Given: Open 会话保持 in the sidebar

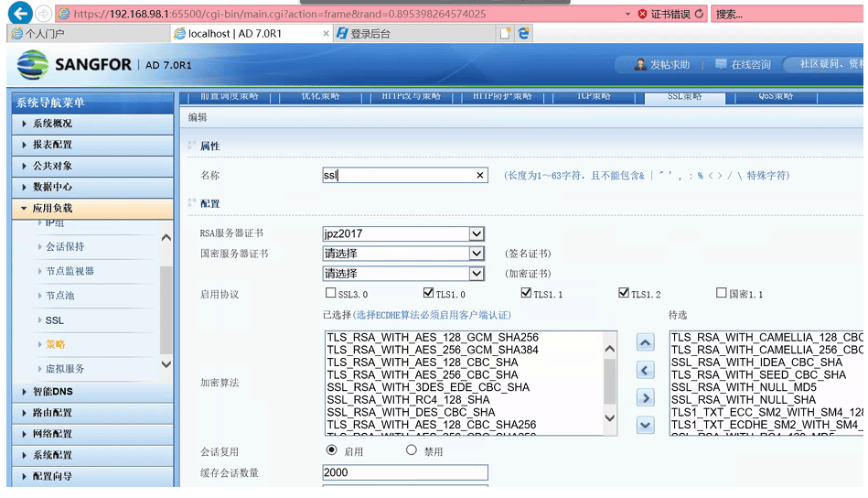Looking at the screenshot, I should [65, 246].
